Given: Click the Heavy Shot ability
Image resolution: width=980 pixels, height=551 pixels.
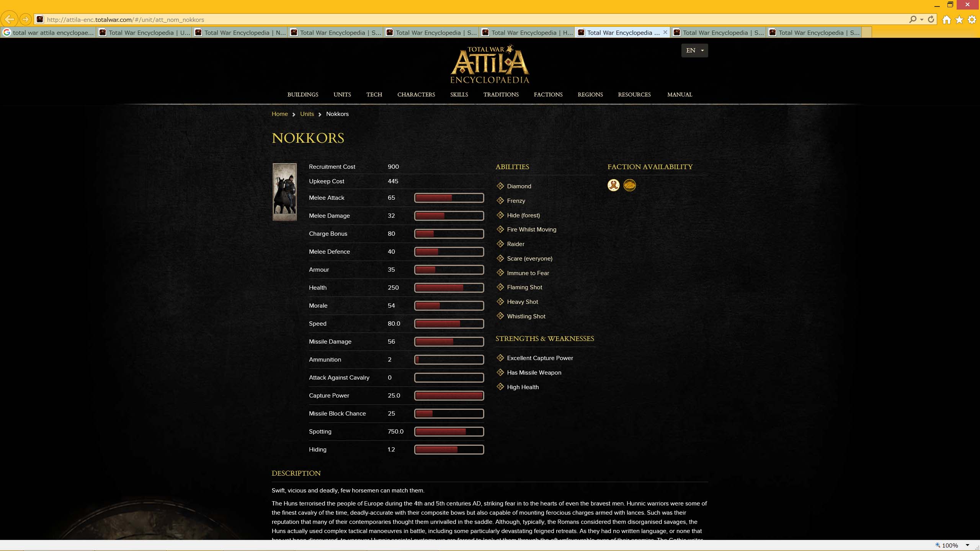Looking at the screenshot, I should tap(523, 302).
